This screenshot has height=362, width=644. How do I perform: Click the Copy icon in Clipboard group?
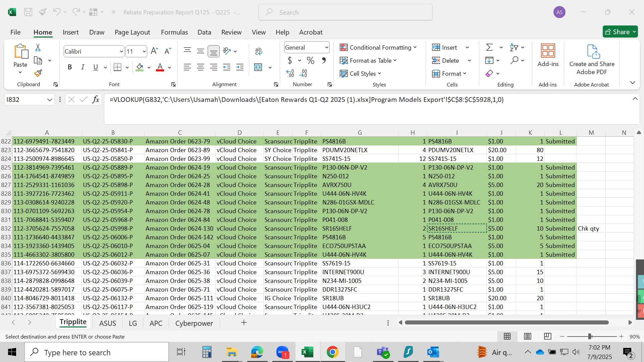(38, 60)
